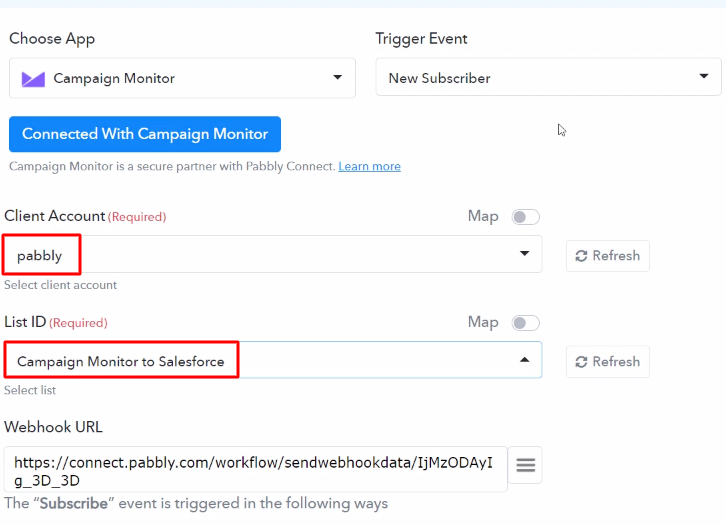Image resolution: width=726 pixels, height=525 pixels.
Task: Open the Trigger Event dropdown showing New Subscriber
Action: 548,77
